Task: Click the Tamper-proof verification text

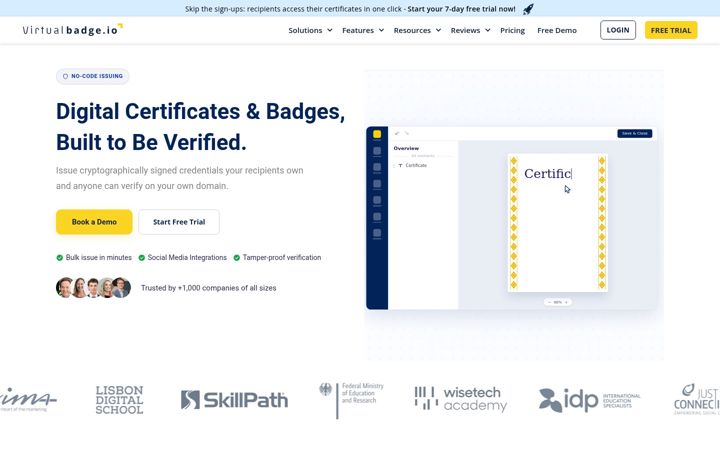Action: pyautogui.click(x=282, y=258)
